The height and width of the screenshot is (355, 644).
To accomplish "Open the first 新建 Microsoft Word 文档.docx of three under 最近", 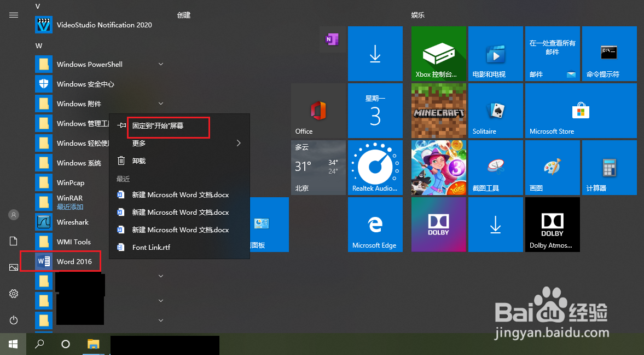I will point(179,195).
